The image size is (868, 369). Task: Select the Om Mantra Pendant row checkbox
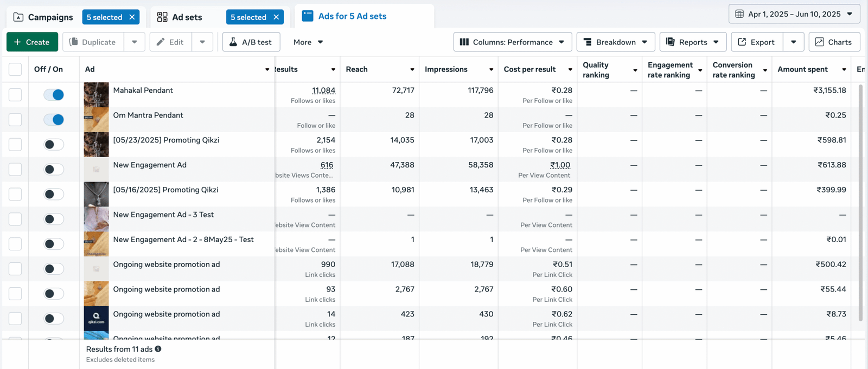[x=15, y=120]
